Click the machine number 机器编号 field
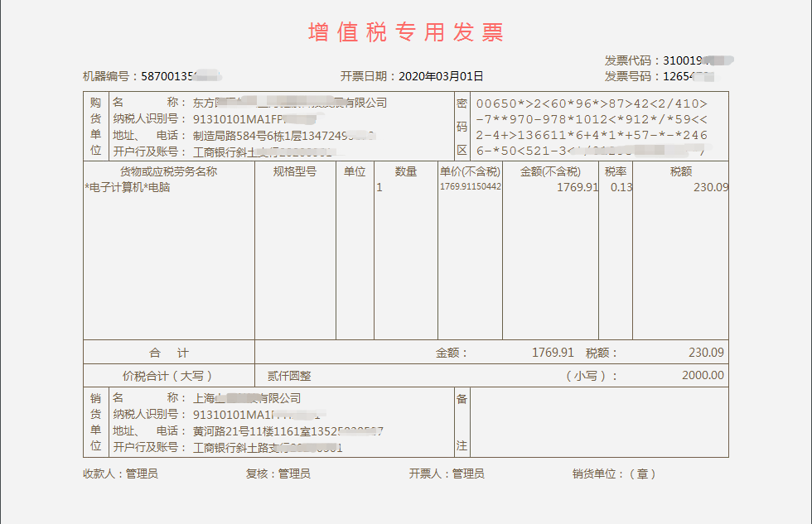 tap(152, 76)
